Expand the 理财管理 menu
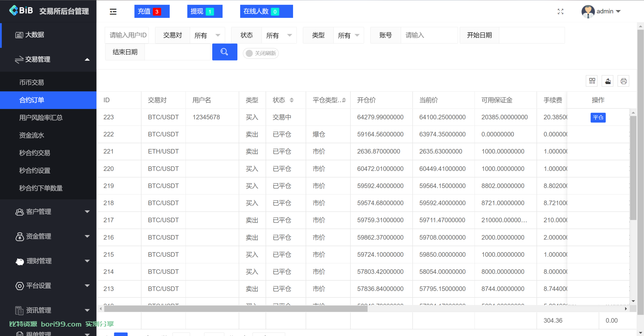Screen dimensions: 644x336 pyautogui.click(x=48, y=261)
